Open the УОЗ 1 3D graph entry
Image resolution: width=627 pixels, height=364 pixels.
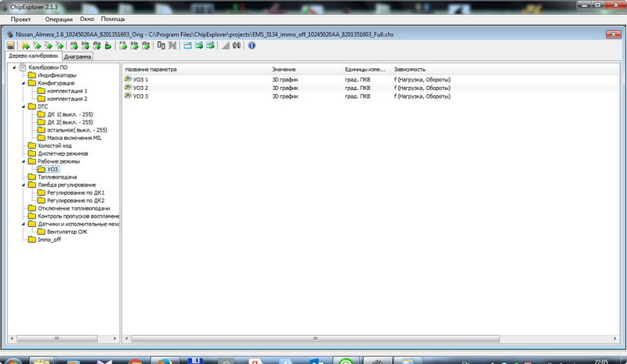click(x=141, y=80)
